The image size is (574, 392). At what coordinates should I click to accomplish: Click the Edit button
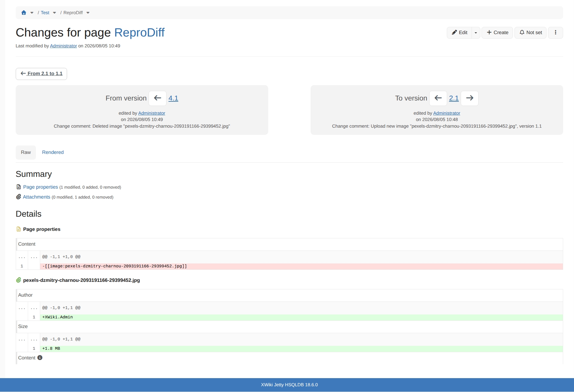point(459,33)
